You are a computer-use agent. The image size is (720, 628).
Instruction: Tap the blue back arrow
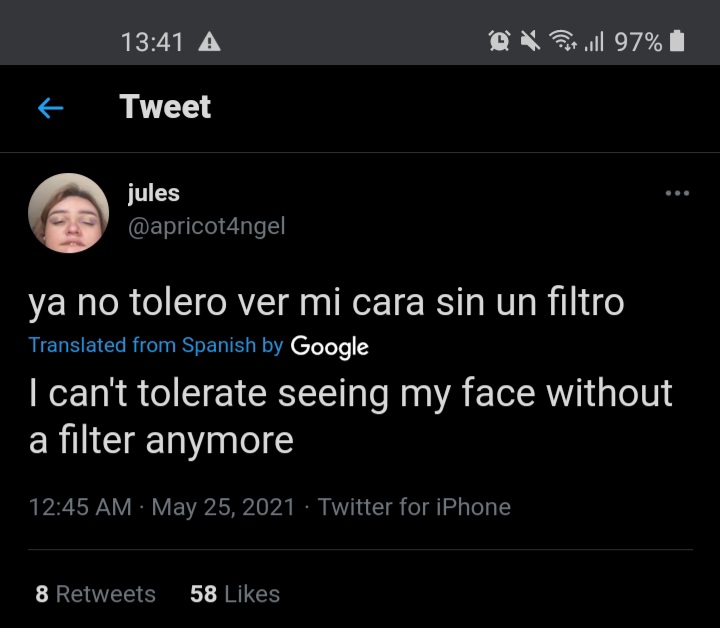tap(51, 108)
